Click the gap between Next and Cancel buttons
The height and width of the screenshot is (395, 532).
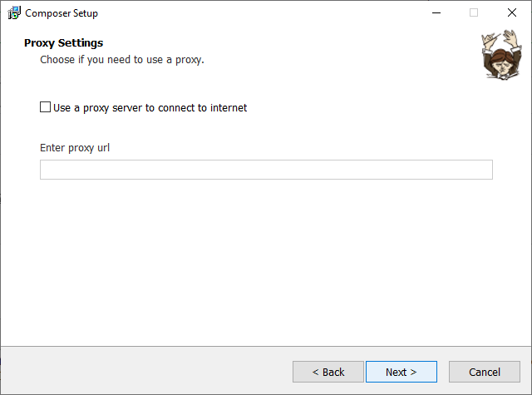pyautogui.click(x=443, y=372)
